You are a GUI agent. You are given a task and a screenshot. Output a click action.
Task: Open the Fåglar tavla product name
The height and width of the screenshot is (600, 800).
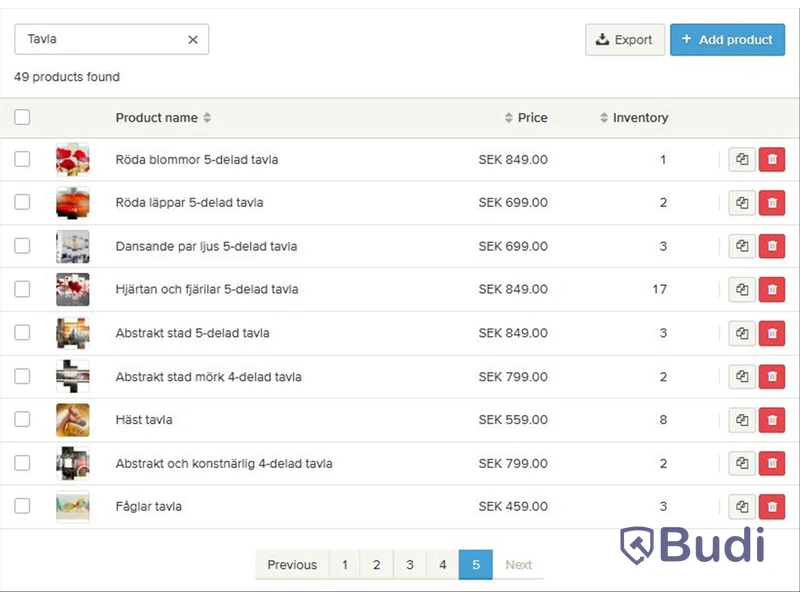(x=148, y=507)
